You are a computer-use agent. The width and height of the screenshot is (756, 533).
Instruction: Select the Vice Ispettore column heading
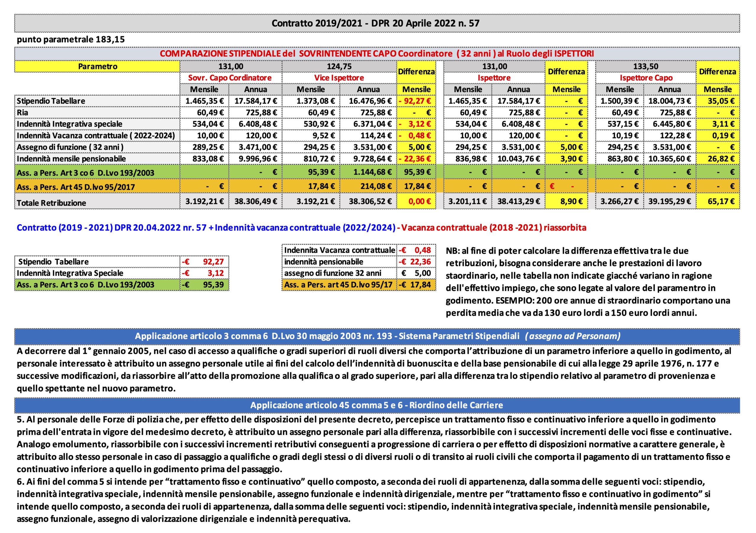pos(339,78)
